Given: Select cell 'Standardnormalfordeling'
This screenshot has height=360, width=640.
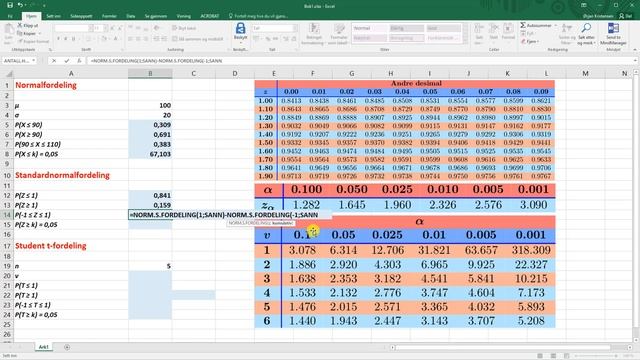Looking at the screenshot, I should coord(71,175).
